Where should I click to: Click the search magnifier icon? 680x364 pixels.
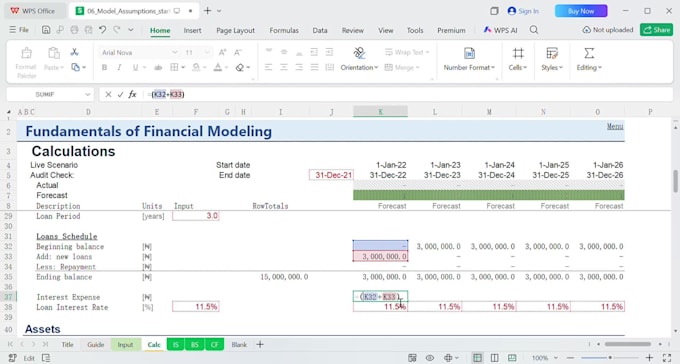[534, 30]
